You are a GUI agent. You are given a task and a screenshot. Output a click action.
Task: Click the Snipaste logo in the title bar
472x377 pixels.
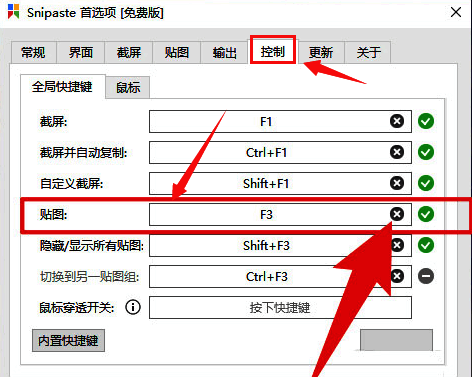13,12
